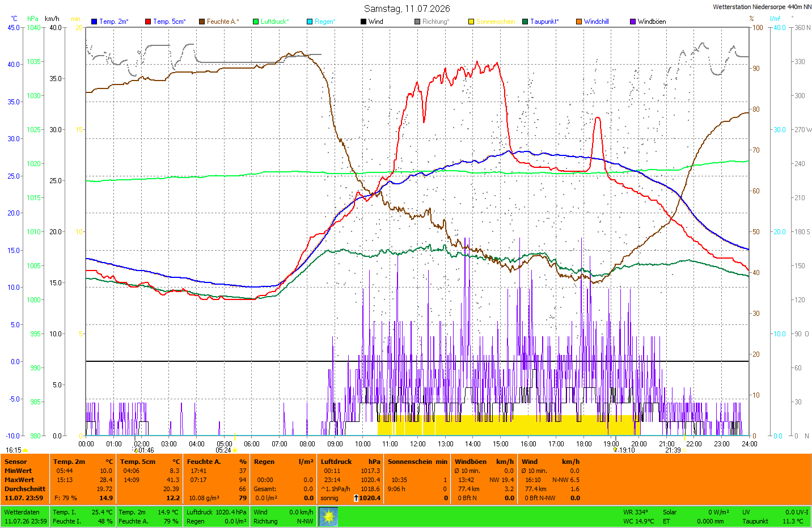Click the pressure trend arrow beside 1020.4
This screenshot has width=812, height=528.
click(x=356, y=498)
